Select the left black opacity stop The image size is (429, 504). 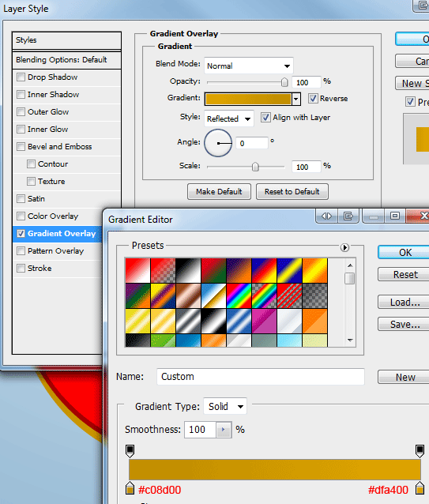(x=130, y=451)
